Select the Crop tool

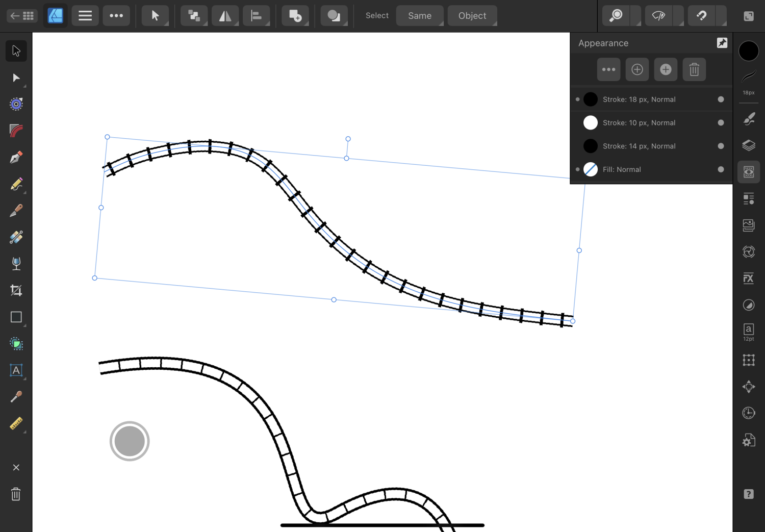tap(16, 290)
